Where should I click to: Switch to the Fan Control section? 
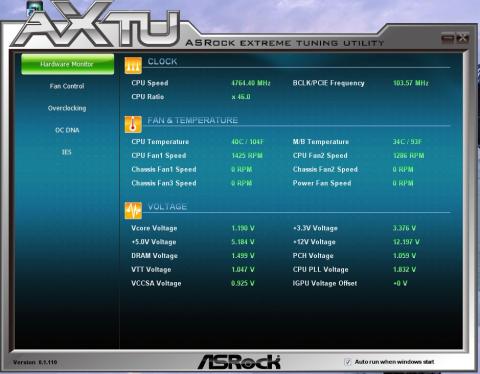[x=67, y=86]
